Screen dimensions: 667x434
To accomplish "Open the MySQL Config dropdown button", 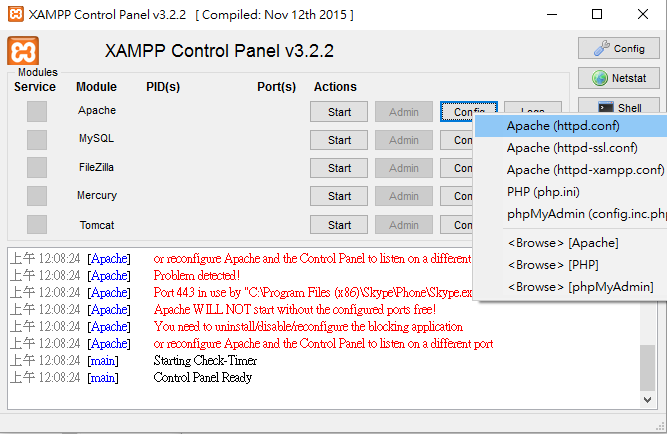I will point(457,140).
